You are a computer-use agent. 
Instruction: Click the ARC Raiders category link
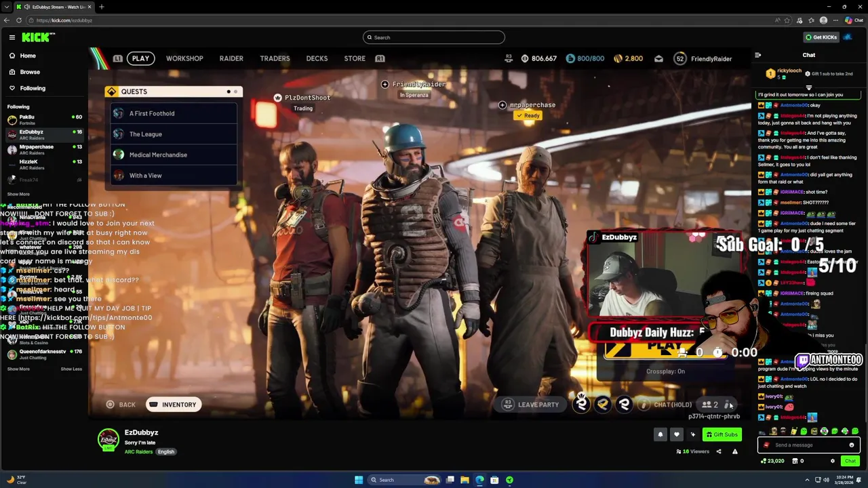coord(138,451)
